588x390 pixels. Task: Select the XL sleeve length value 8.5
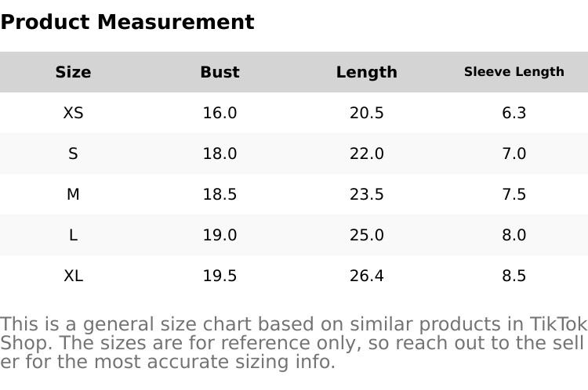tap(514, 276)
